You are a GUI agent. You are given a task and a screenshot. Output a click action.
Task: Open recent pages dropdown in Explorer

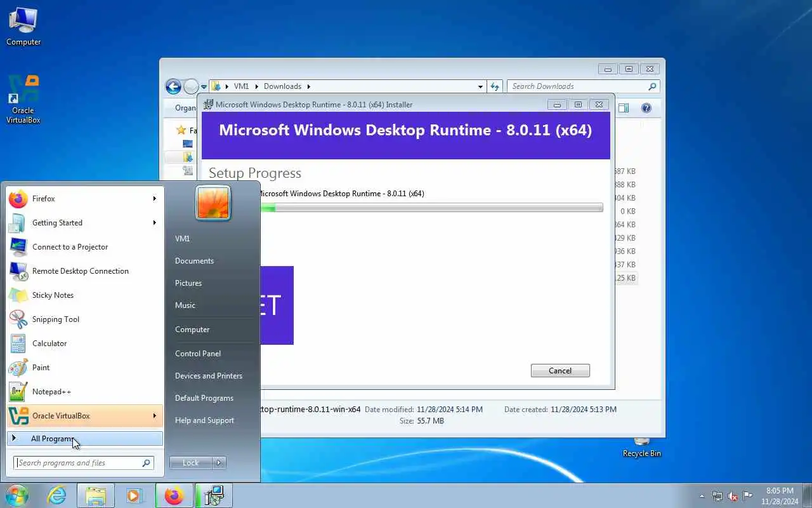[204, 86]
